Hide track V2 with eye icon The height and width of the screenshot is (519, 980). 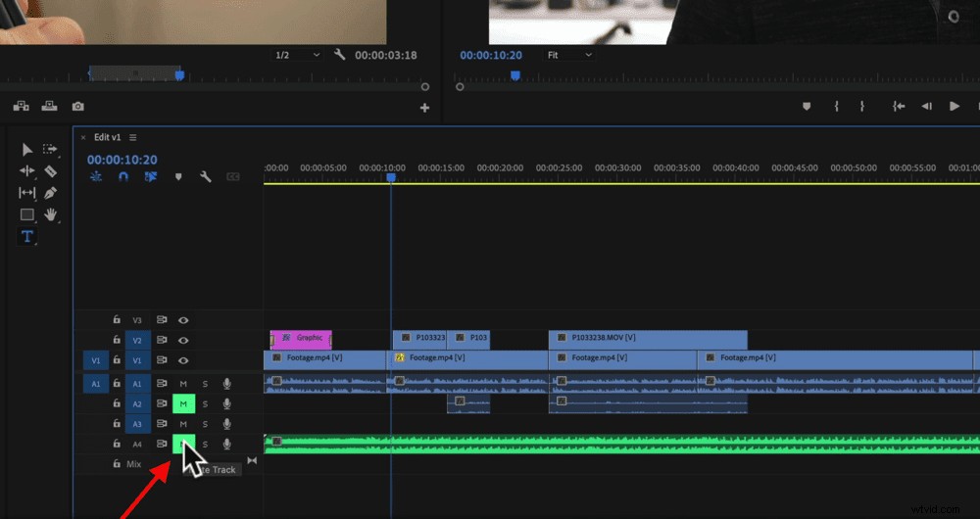(x=183, y=341)
